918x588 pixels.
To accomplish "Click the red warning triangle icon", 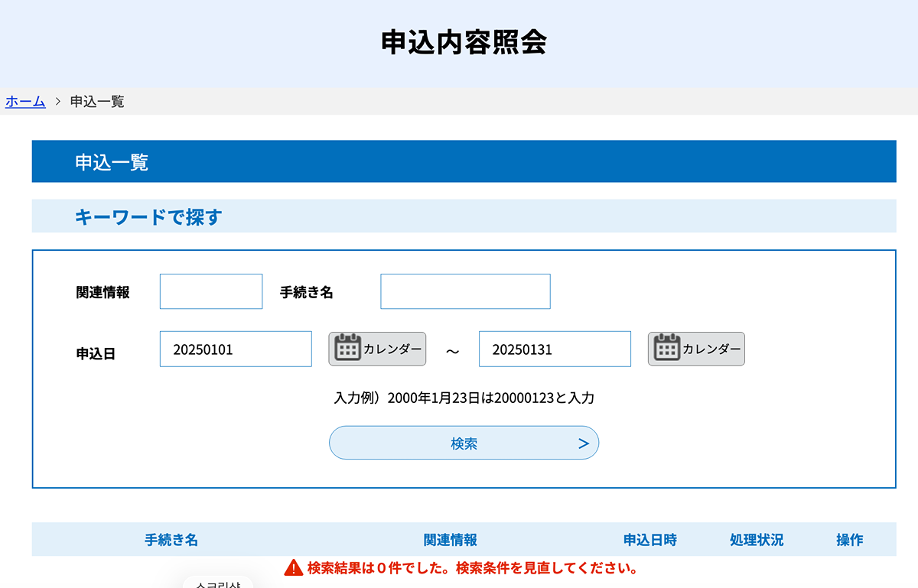I will point(294,568).
